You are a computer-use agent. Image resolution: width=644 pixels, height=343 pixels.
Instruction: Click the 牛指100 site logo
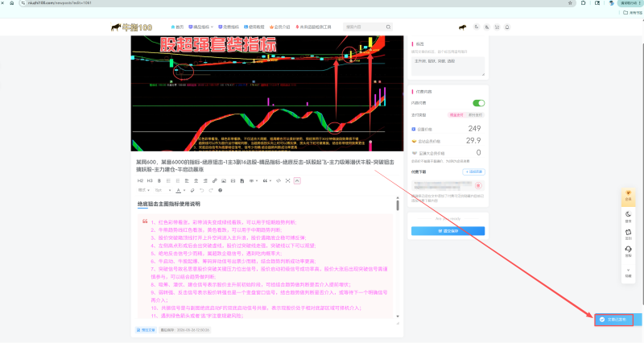pos(131,27)
